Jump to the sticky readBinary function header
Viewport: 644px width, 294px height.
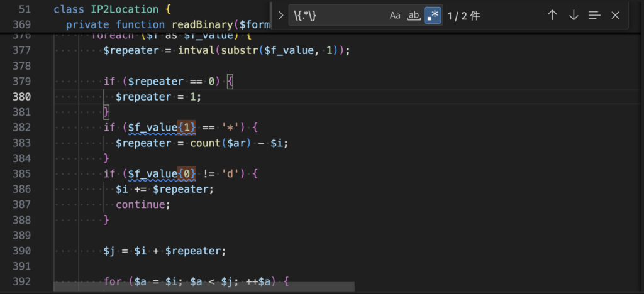point(201,24)
